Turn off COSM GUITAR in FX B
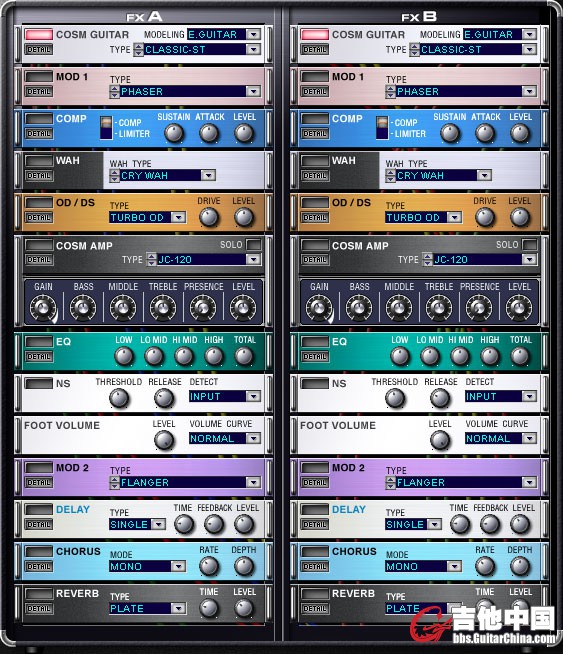Screen dimensions: 563x654 point(315,34)
